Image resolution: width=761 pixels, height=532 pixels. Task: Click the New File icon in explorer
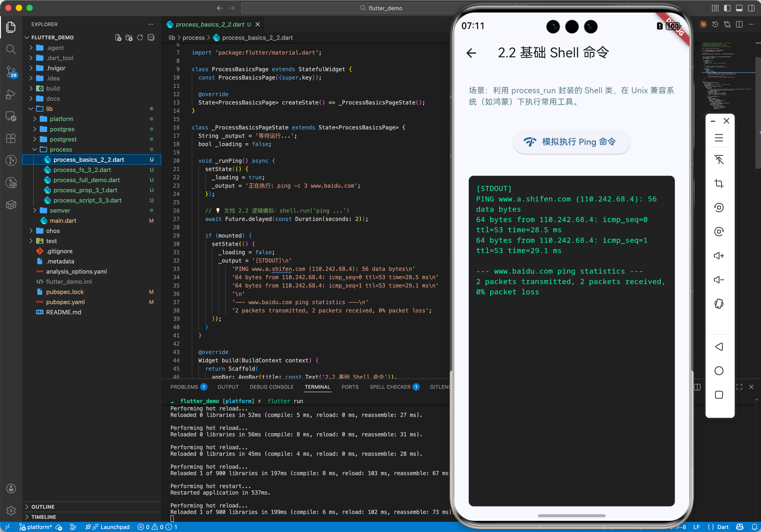click(x=118, y=37)
